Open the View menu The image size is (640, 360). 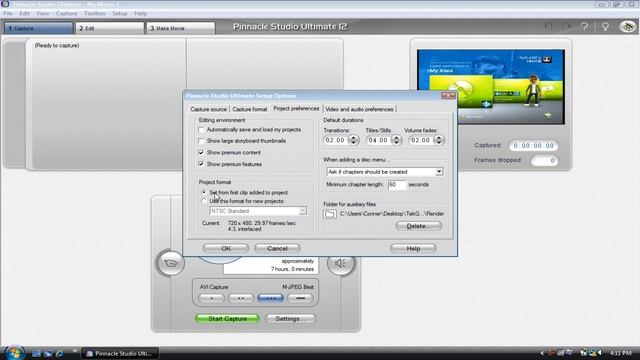click(42, 13)
